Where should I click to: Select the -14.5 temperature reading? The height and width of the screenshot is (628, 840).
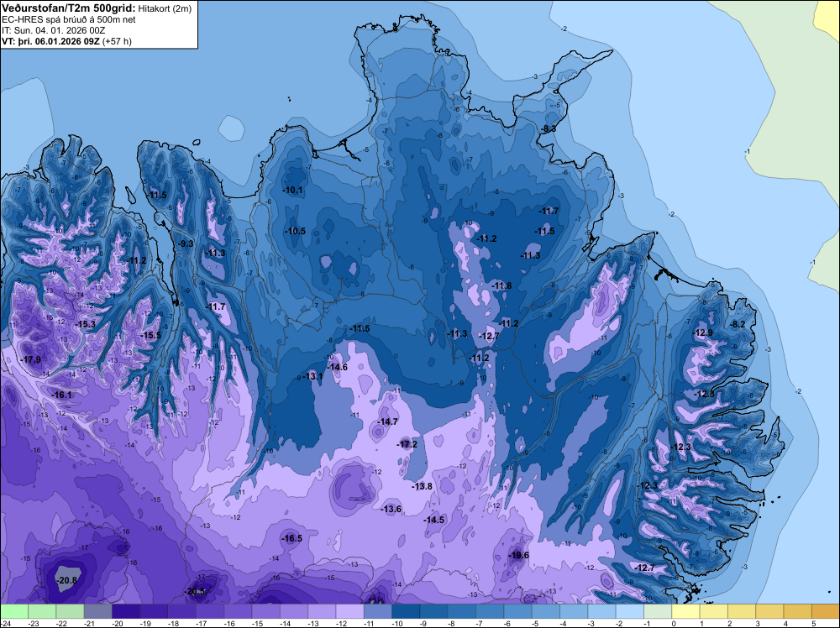pyautogui.click(x=434, y=520)
